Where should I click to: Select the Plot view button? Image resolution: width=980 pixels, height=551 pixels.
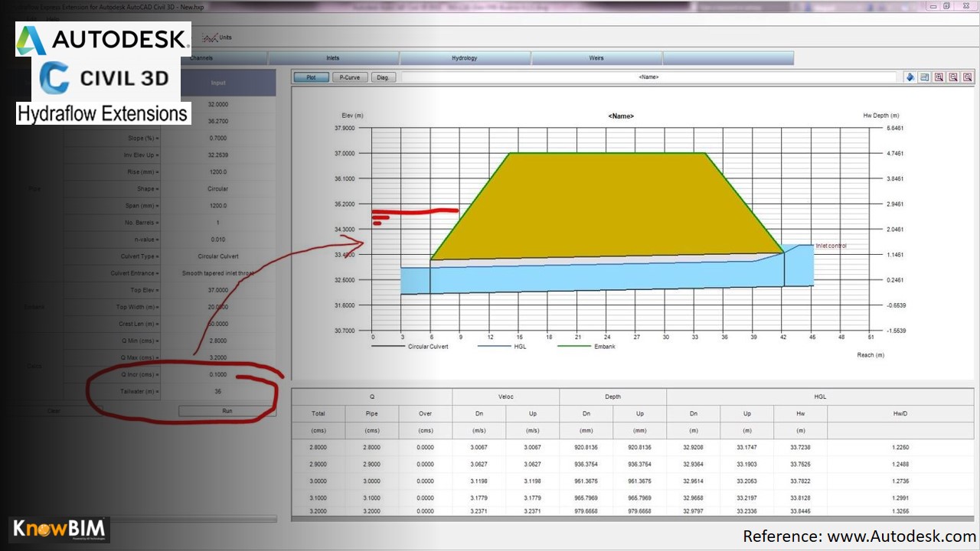312,77
